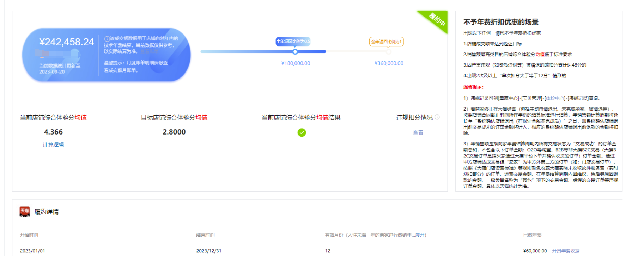Click the 不予年费折扣优惠的场景 heading
This screenshot has width=644, height=256.
(x=501, y=22)
